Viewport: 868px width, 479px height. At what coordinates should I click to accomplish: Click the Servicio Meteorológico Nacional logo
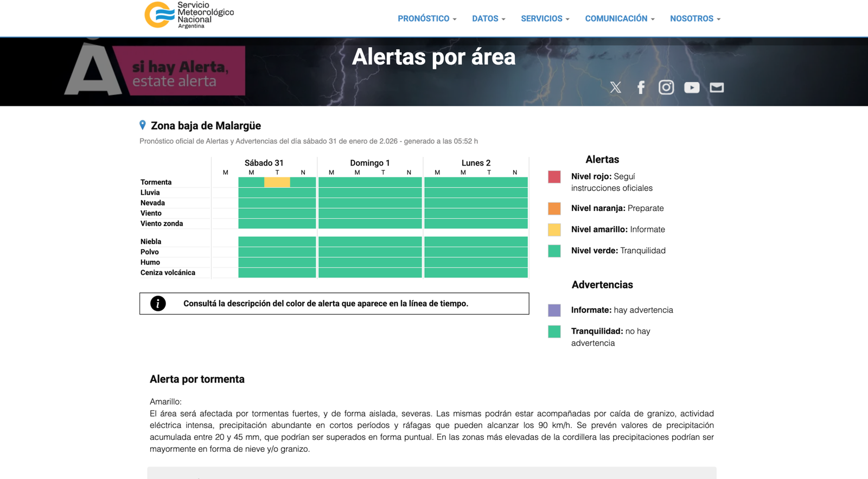click(189, 15)
